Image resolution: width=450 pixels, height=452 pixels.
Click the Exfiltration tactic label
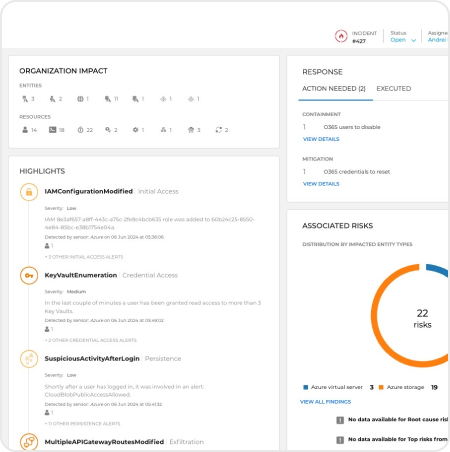[187, 442]
